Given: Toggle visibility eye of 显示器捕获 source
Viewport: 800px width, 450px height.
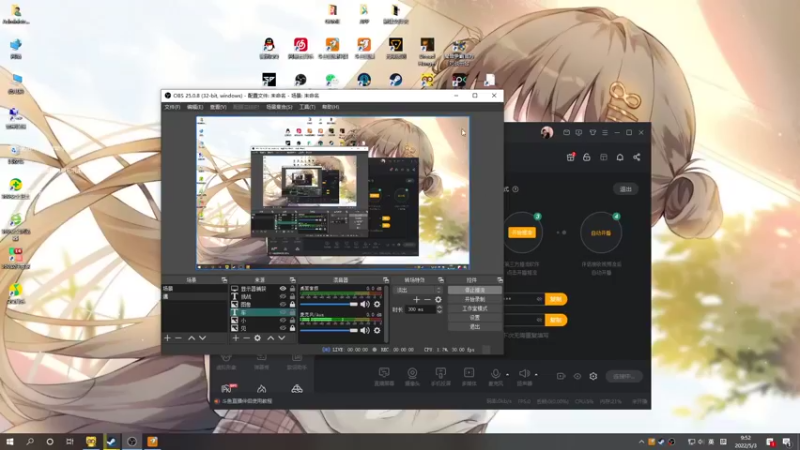Looking at the screenshot, I should [283, 289].
